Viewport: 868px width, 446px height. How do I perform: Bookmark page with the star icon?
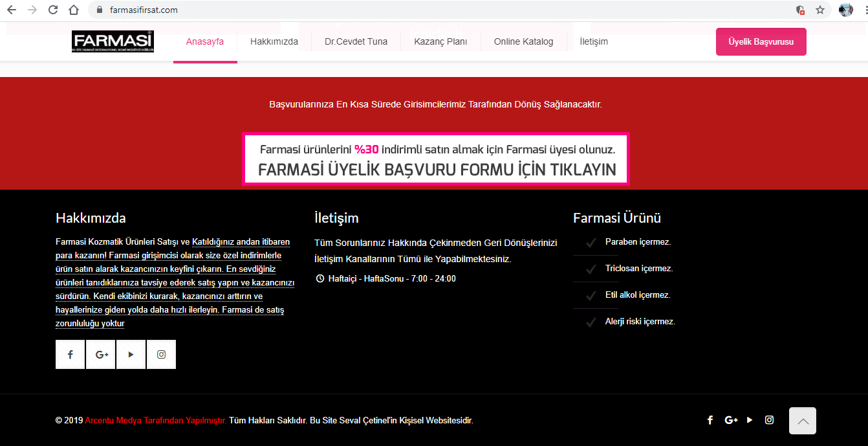pyautogui.click(x=820, y=10)
